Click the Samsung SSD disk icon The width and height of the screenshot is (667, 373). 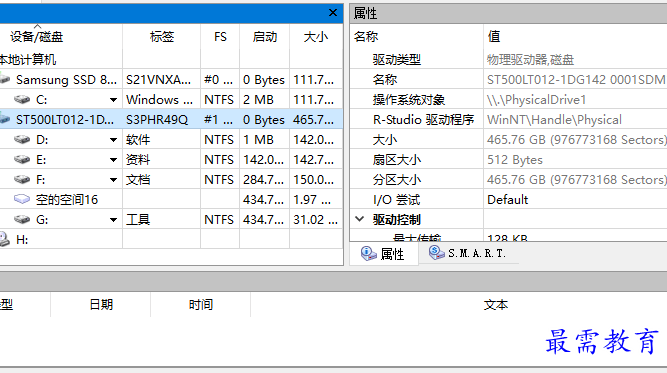pyautogui.click(x=4, y=79)
